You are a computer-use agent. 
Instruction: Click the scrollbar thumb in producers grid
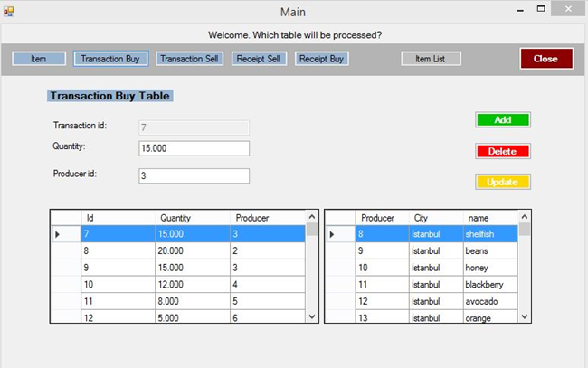pos(525,229)
